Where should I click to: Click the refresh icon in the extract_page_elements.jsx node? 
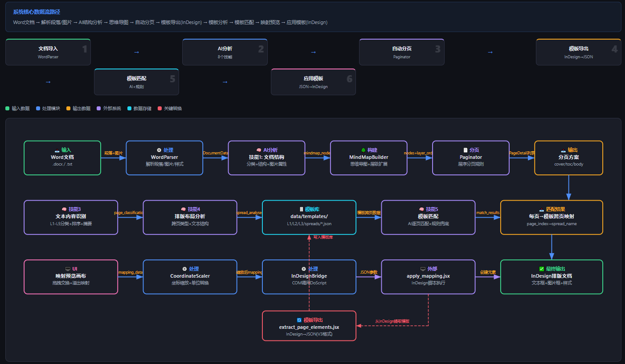299,320
